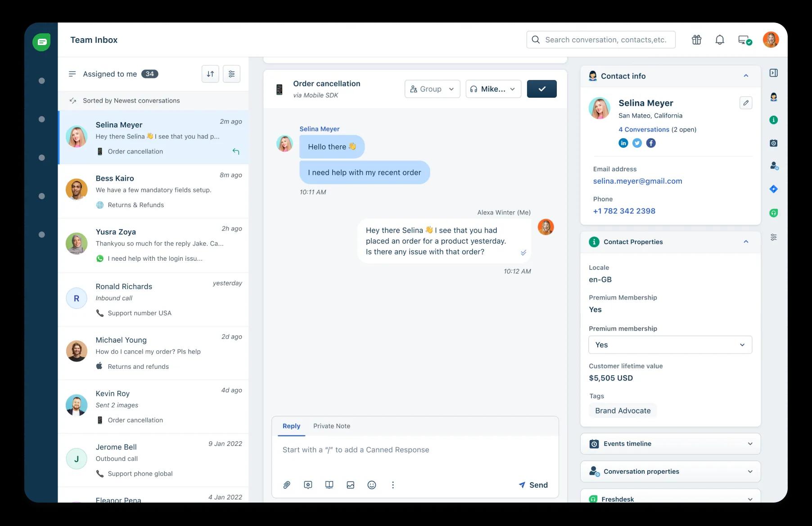Viewport: 812px width, 526px height.
Task: Collapse the Contact info panel
Action: coord(746,76)
